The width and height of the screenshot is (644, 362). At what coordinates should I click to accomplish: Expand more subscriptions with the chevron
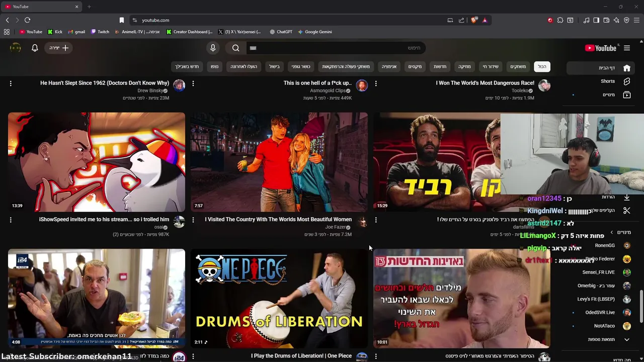[x=627, y=339]
